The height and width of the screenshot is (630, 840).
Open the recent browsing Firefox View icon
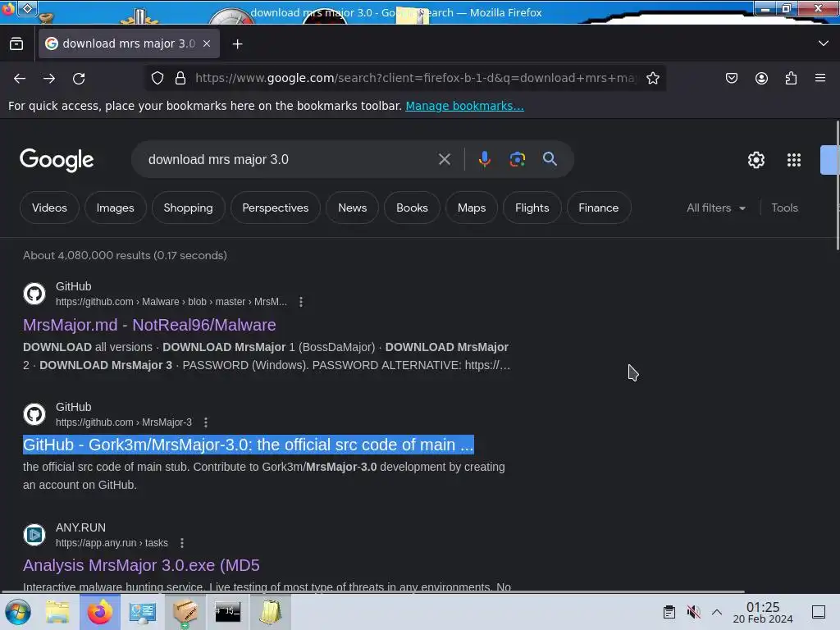(x=16, y=43)
